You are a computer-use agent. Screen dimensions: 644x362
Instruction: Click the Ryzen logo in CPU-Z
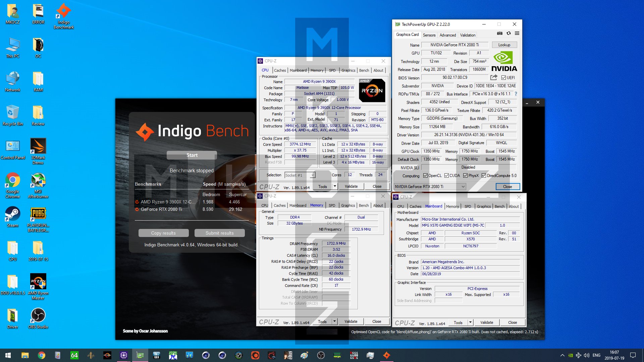point(372,90)
